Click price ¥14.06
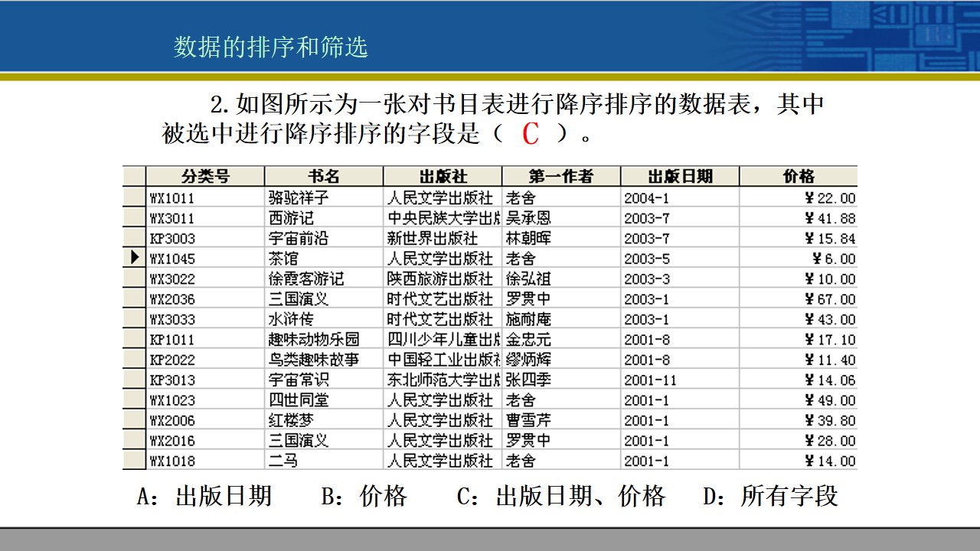Screen dimensions: 980x551 [831, 380]
